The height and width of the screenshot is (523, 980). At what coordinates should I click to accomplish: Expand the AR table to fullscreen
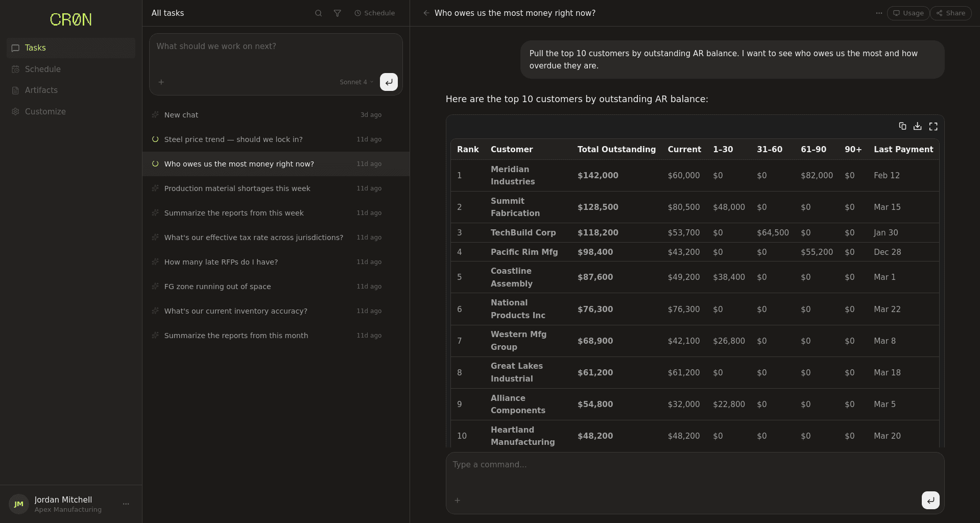(x=933, y=126)
